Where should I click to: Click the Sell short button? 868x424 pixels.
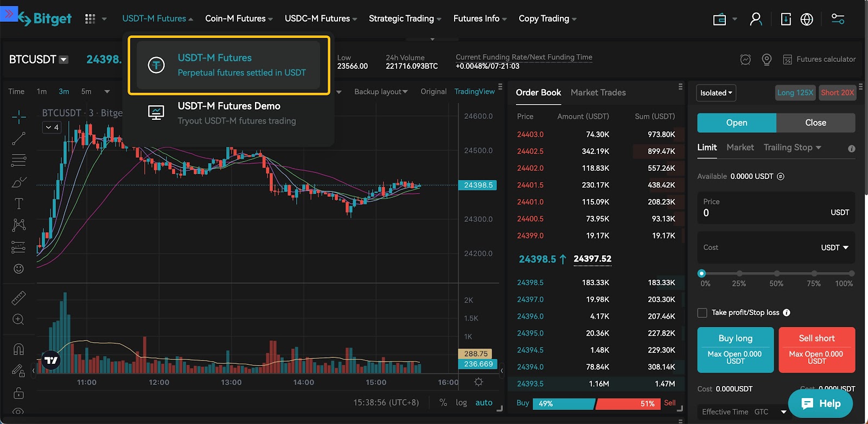[x=816, y=350]
